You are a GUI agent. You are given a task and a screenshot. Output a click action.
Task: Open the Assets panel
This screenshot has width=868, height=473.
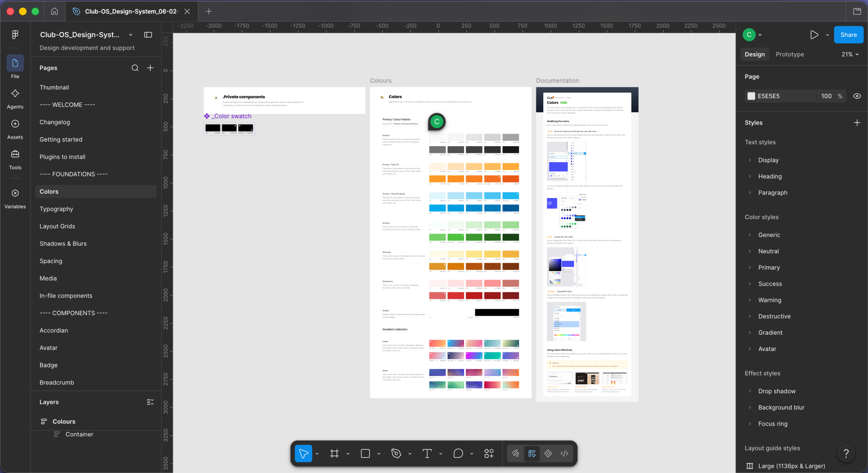[x=15, y=129]
